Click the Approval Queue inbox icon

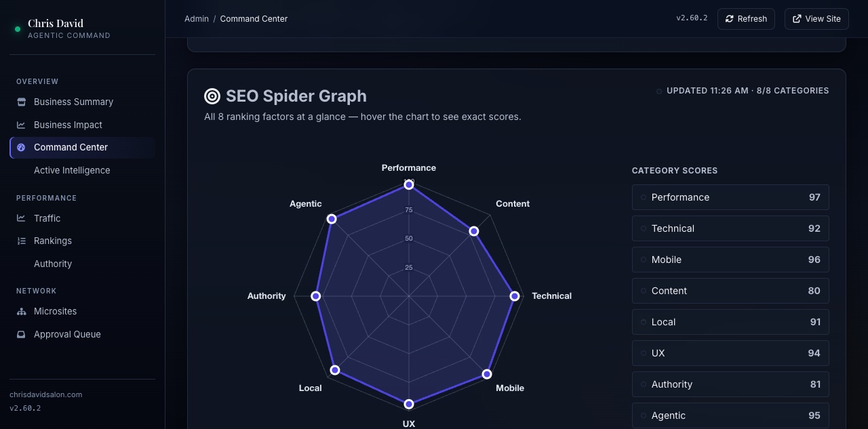tap(21, 334)
